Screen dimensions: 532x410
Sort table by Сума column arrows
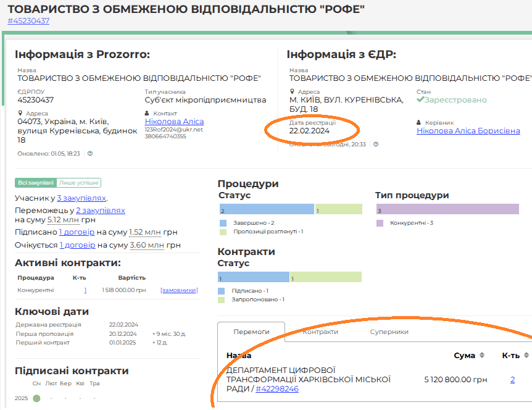point(482,356)
